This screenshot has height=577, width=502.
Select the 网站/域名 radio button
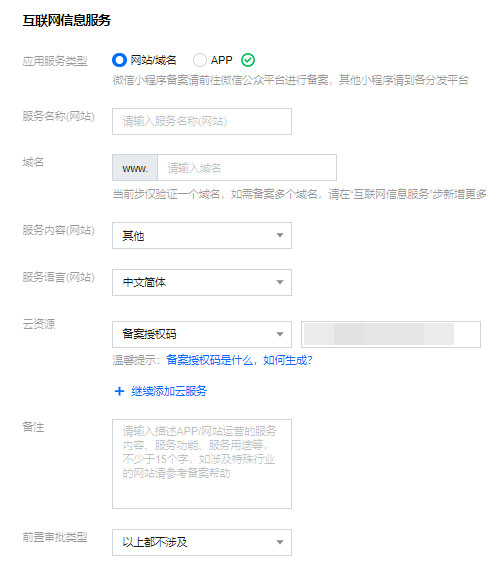pos(119,60)
